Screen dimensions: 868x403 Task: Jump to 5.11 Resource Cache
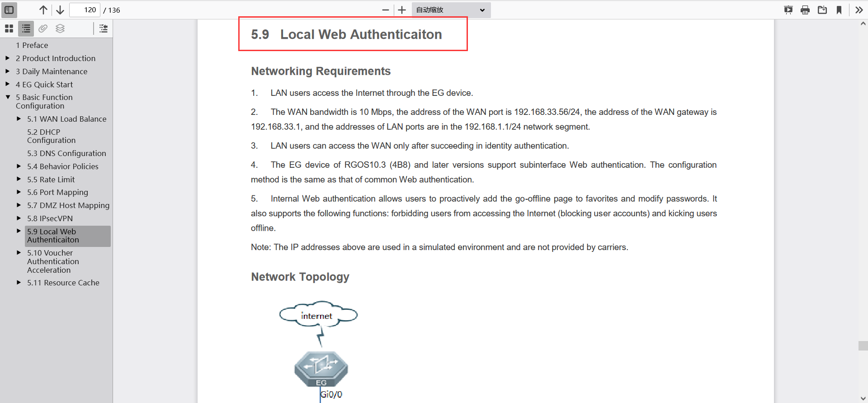(63, 283)
